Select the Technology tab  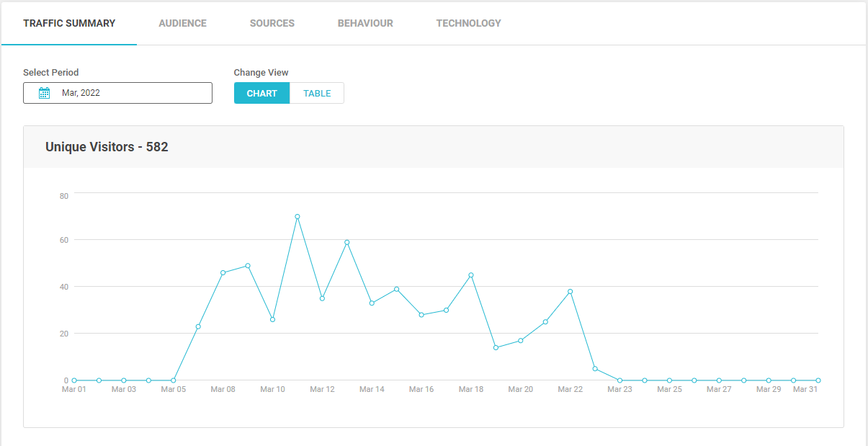[x=469, y=23]
